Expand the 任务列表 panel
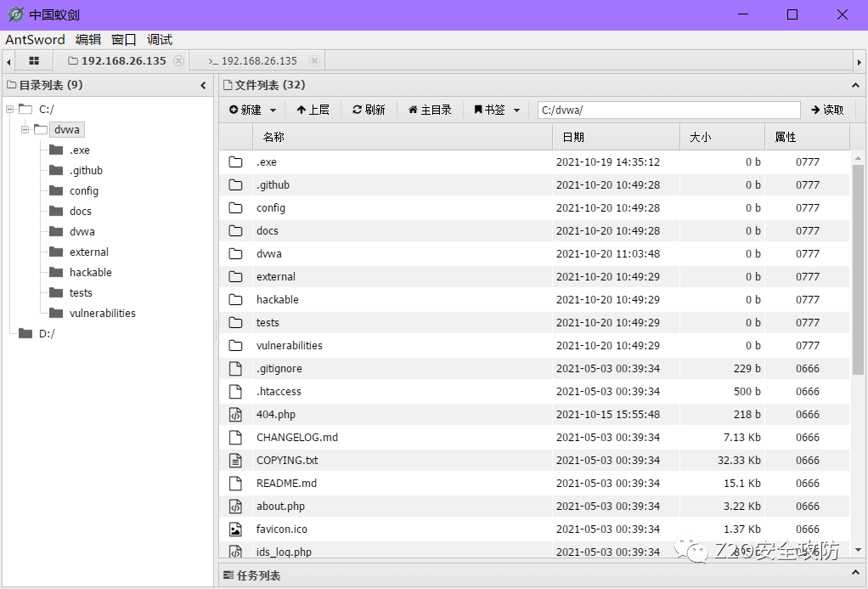 click(855, 572)
